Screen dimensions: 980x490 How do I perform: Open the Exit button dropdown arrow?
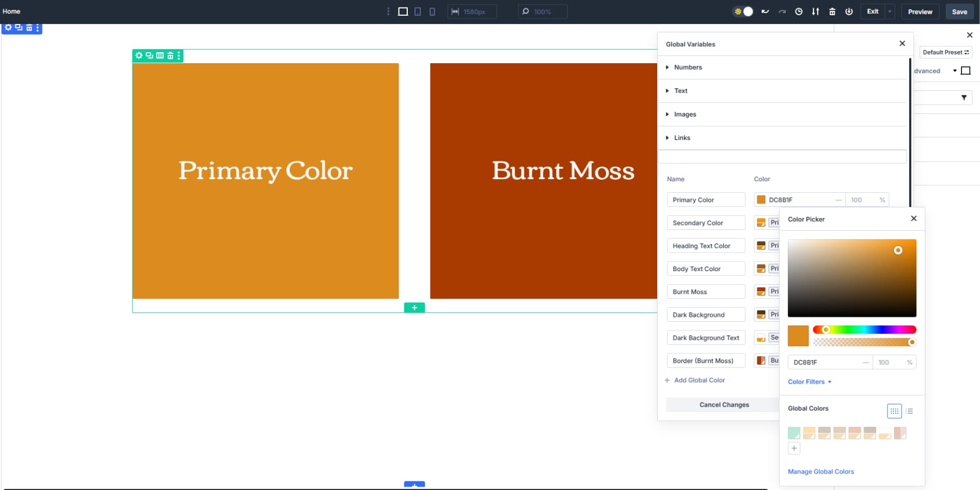coord(890,11)
